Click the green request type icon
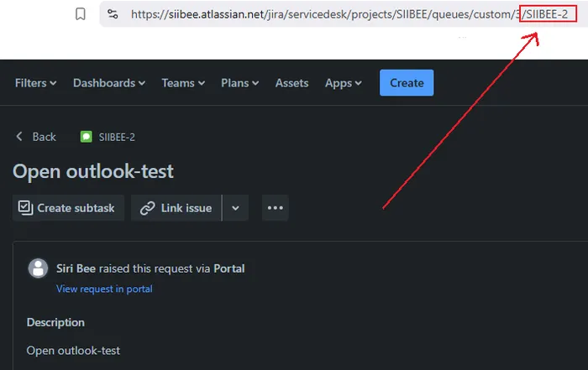This screenshot has height=370, width=588. pos(86,137)
